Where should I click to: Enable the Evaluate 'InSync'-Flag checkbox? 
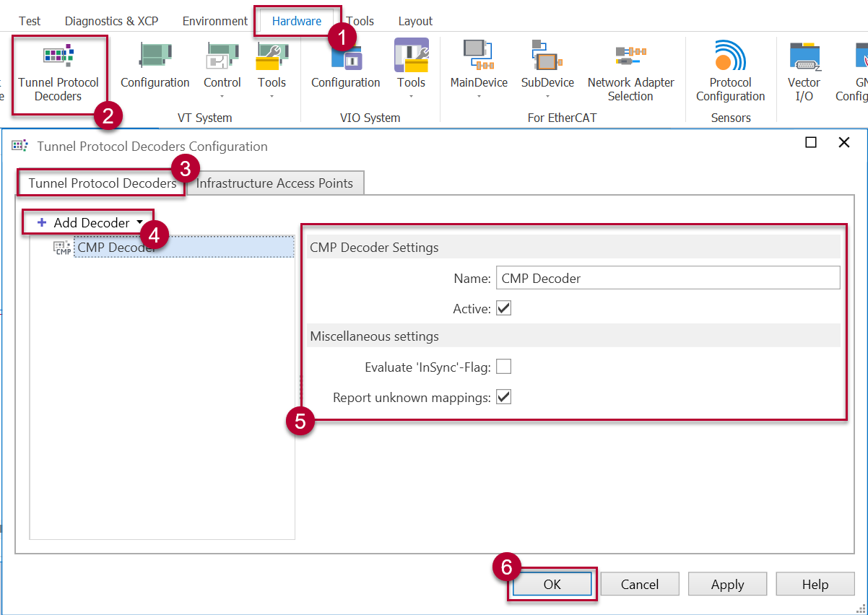504,367
